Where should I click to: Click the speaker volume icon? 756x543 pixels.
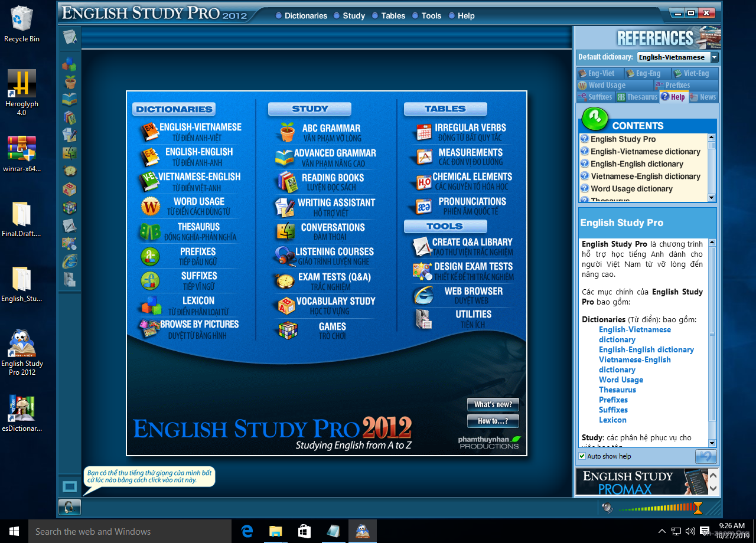(605, 507)
